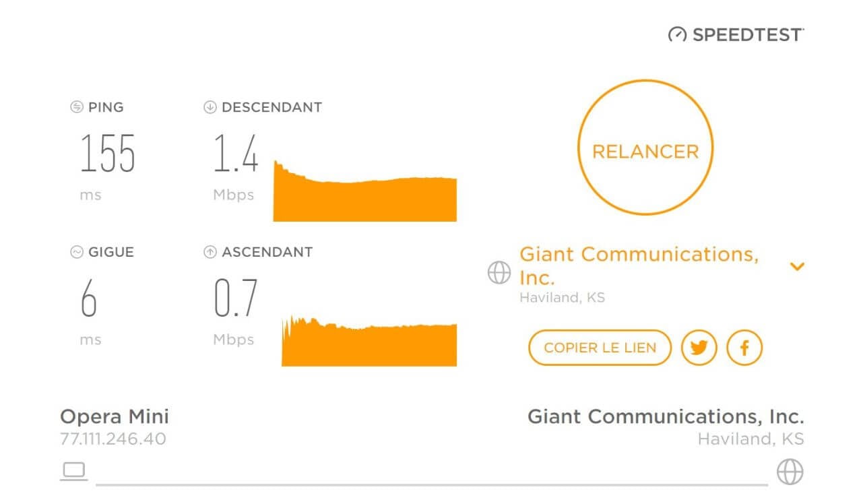Viewport: 861px width, 504px height.
Task: Click the 1.4 download speed value
Action: tap(236, 154)
